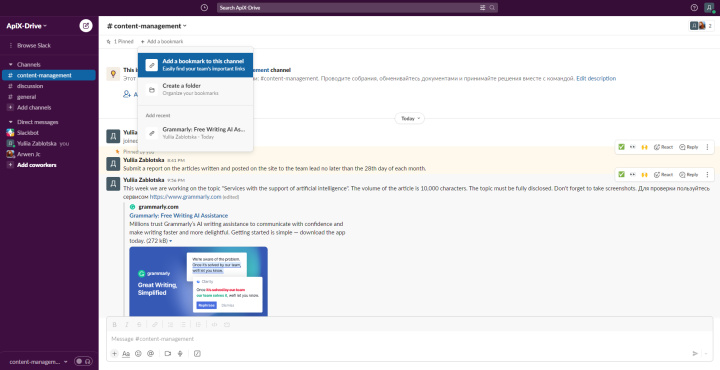Click Edit description link

coord(596,78)
